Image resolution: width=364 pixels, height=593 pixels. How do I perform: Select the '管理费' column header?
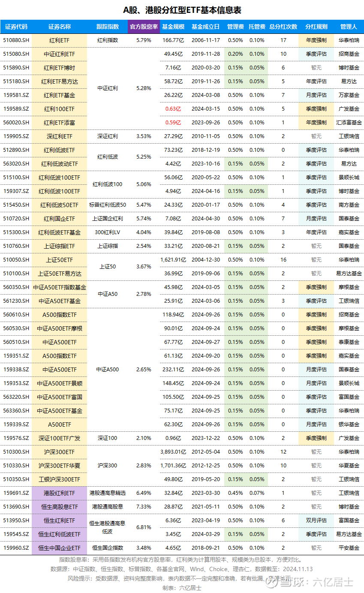(x=235, y=27)
